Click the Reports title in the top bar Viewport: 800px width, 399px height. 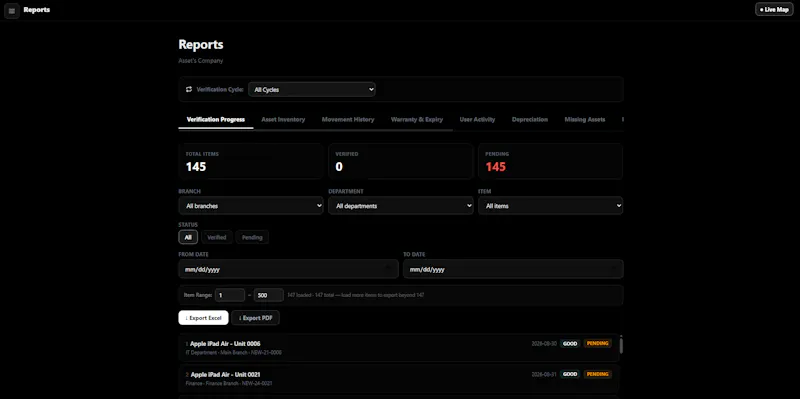(x=37, y=10)
